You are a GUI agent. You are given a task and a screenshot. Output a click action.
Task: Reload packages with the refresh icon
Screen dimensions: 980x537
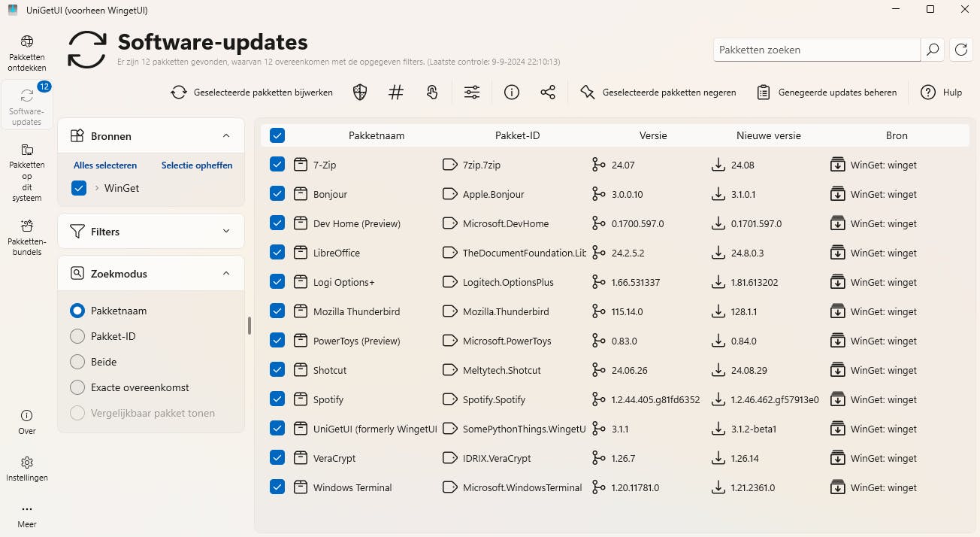coord(961,50)
